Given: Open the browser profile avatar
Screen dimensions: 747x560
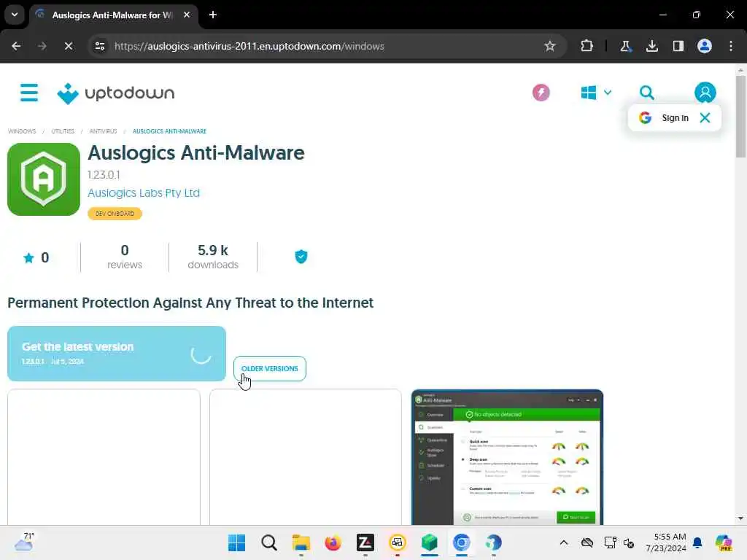Looking at the screenshot, I should click(705, 46).
